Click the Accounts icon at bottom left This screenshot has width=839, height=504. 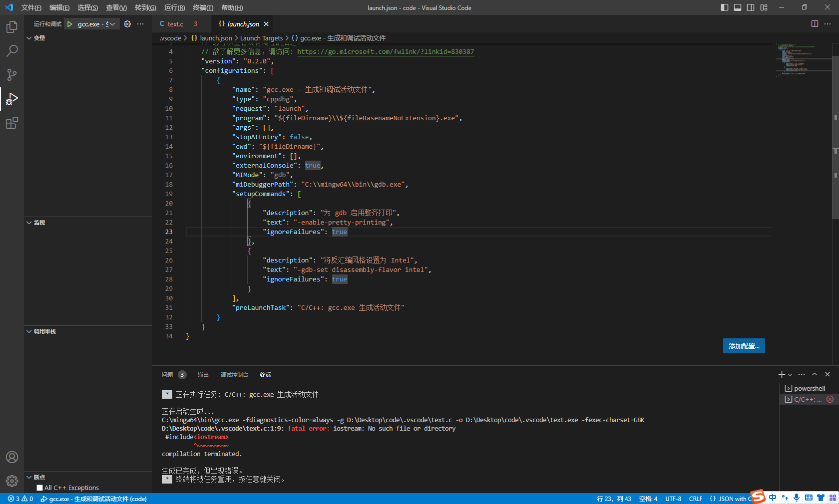click(x=11, y=457)
